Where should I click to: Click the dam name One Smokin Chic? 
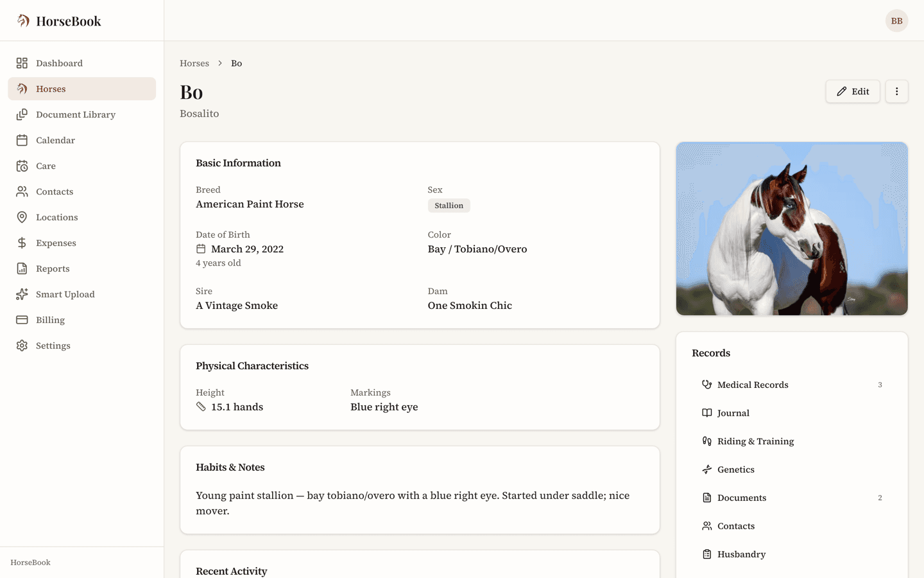coord(470,306)
